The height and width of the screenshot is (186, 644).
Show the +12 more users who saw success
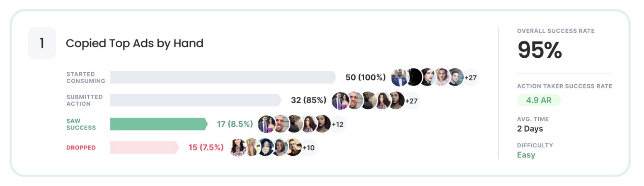tap(337, 124)
